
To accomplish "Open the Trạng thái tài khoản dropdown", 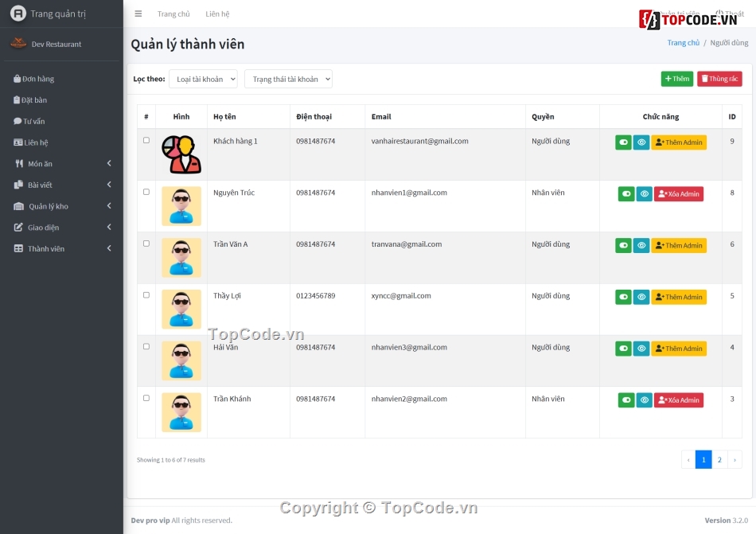I will point(288,79).
